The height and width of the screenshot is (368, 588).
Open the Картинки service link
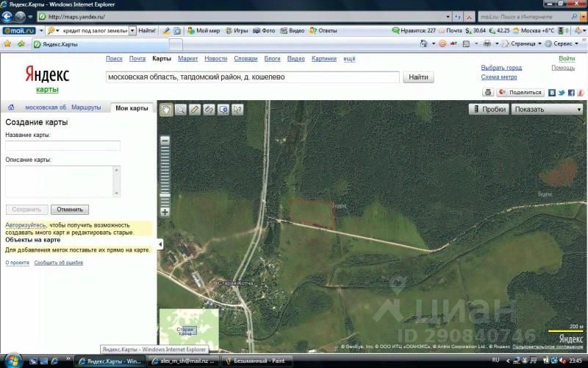click(x=324, y=59)
